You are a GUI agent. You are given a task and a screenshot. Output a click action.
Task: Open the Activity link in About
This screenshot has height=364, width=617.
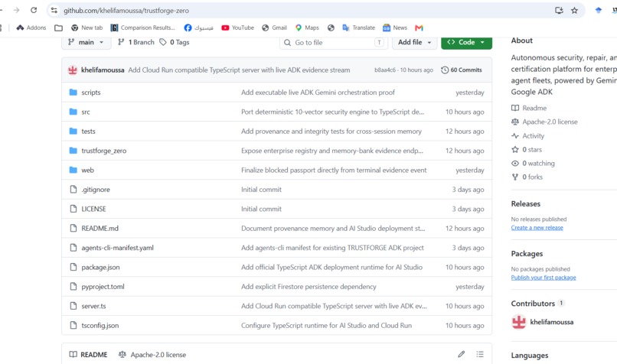(x=527, y=136)
